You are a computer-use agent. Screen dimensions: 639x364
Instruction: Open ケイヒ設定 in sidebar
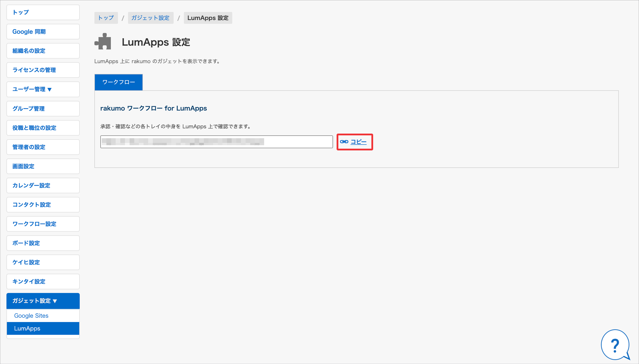pyautogui.click(x=43, y=262)
